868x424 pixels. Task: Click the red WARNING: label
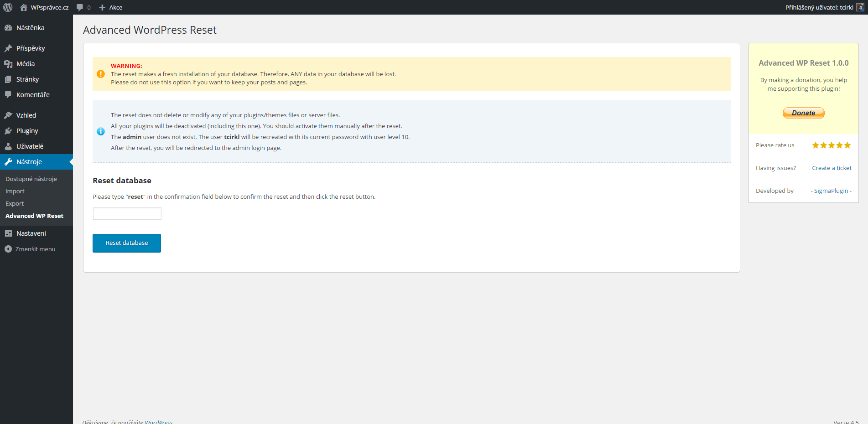[x=126, y=66]
